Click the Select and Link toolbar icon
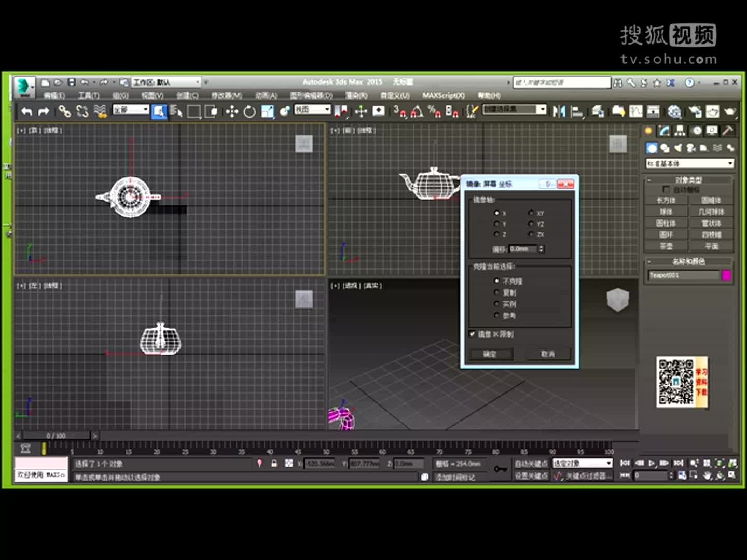 [64, 111]
